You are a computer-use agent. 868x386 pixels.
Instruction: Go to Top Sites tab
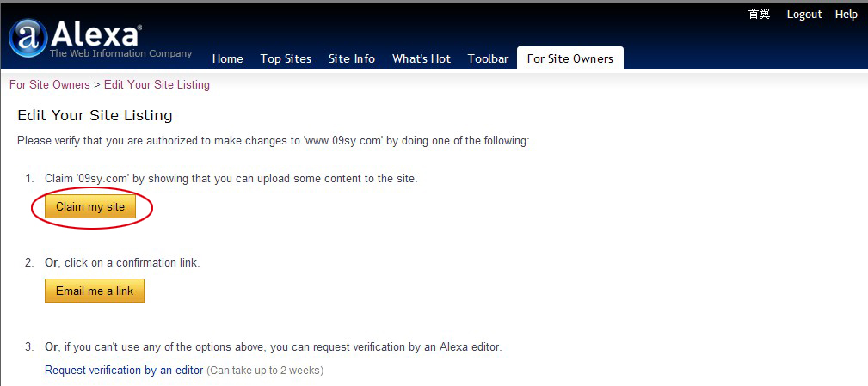point(286,58)
